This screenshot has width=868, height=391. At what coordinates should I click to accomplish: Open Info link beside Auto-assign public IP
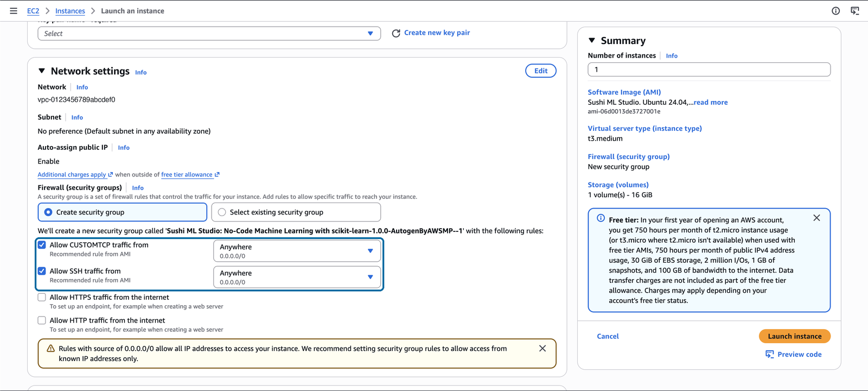(124, 148)
